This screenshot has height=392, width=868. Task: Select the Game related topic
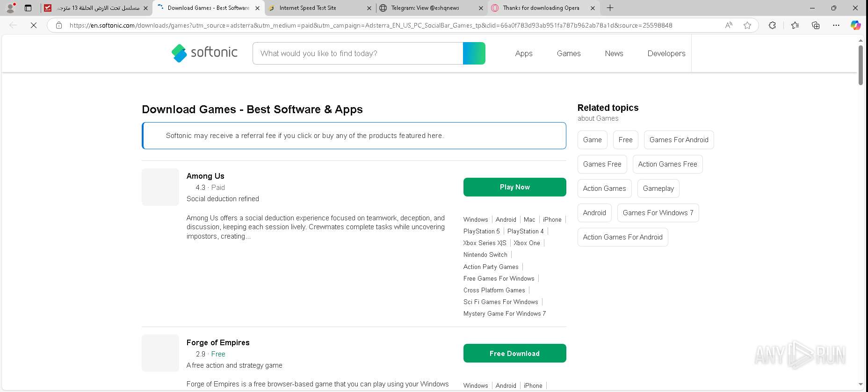click(593, 140)
